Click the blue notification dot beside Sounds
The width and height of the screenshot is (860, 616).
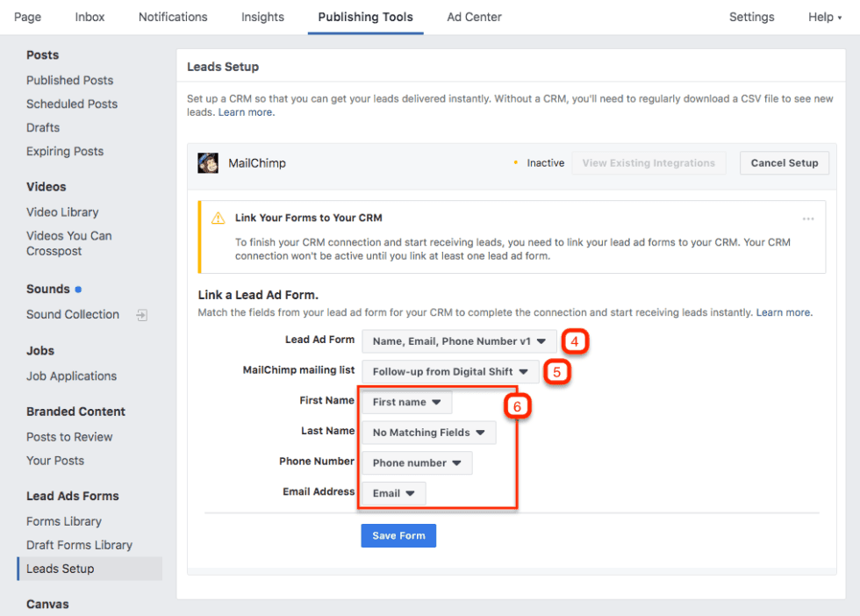[76, 288]
